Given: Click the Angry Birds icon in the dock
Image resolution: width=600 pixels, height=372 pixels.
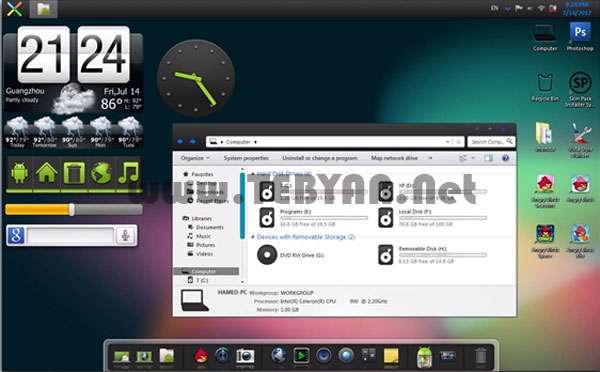Looking at the screenshot, I should point(201,356).
